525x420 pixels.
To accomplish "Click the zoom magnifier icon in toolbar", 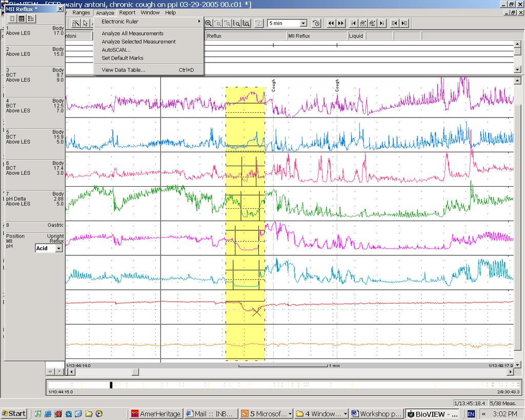I will pyautogui.click(x=208, y=23).
